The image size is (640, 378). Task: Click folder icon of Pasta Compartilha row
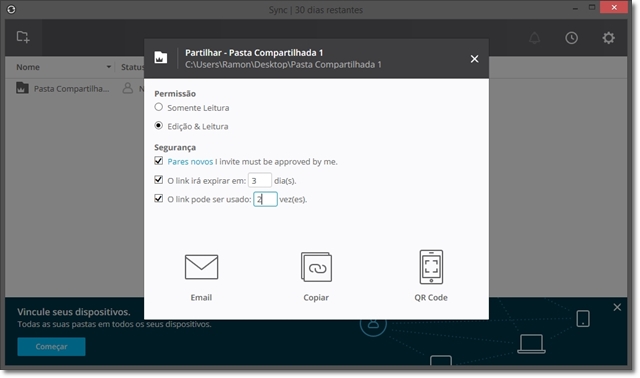[22, 88]
